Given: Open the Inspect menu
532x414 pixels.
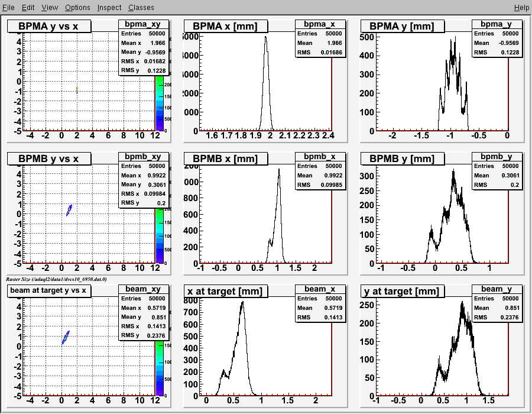Looking at the screenshot, I should coord(109,8).
